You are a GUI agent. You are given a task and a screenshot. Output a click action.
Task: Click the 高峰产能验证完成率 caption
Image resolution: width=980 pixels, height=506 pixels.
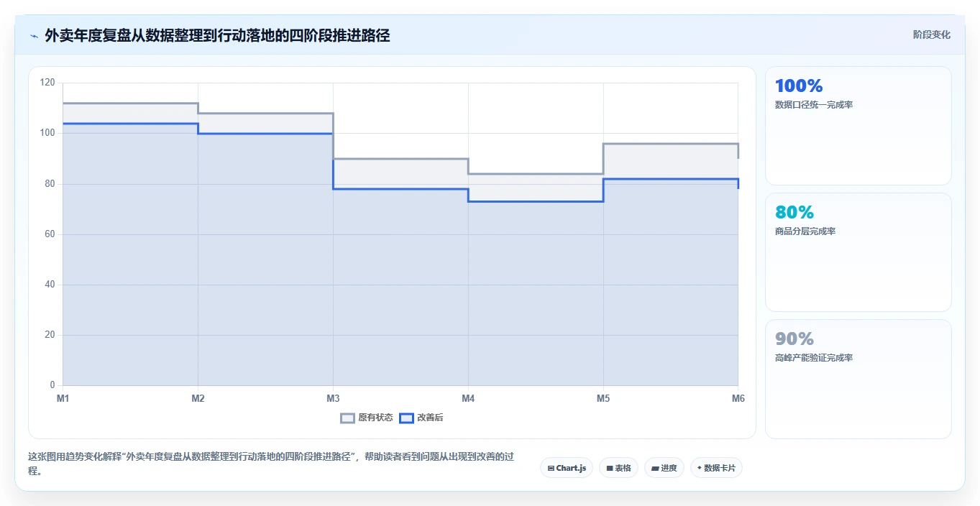point(814,358)
